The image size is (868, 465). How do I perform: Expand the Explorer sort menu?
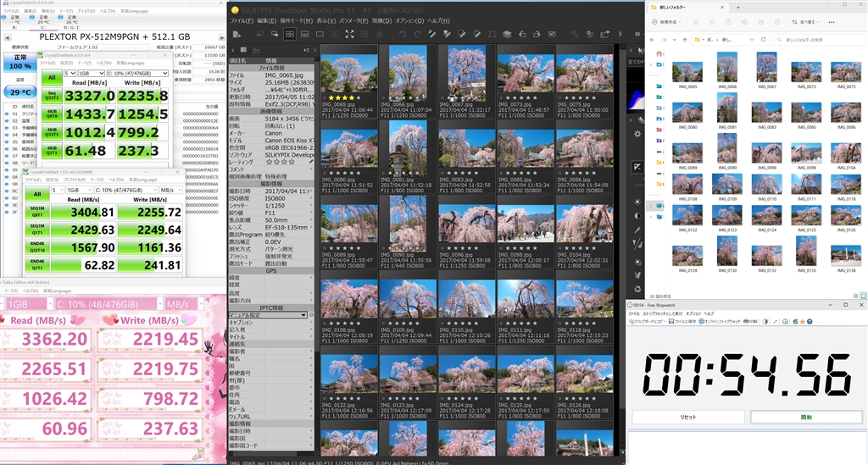[806, 22]
